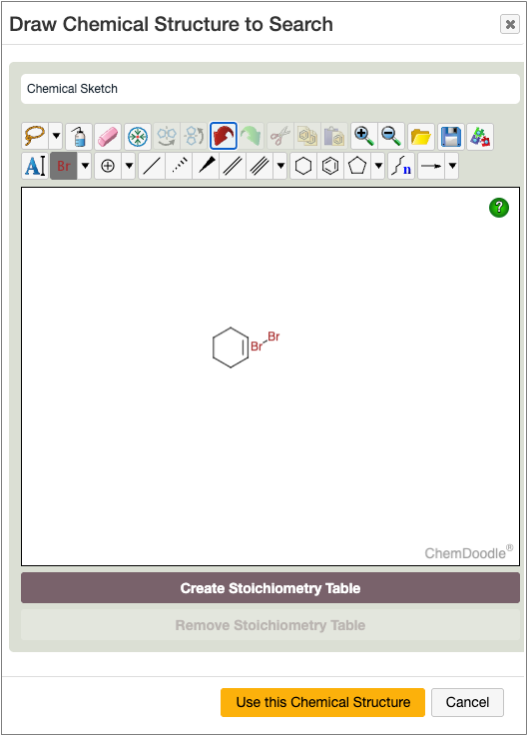Click Remove Stoichiometry Table button
The image size is (528, 736).
[270, 625]
